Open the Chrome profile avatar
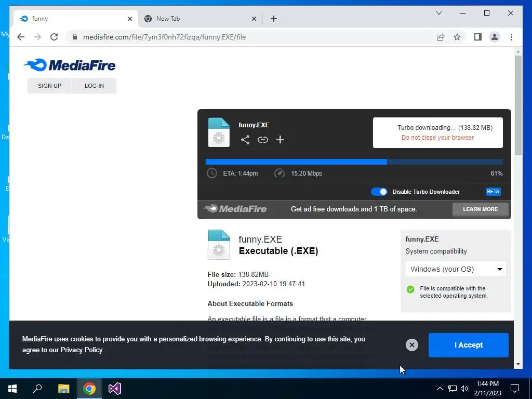This screenshot has width=532, height=399. click(x=495, y=37)
